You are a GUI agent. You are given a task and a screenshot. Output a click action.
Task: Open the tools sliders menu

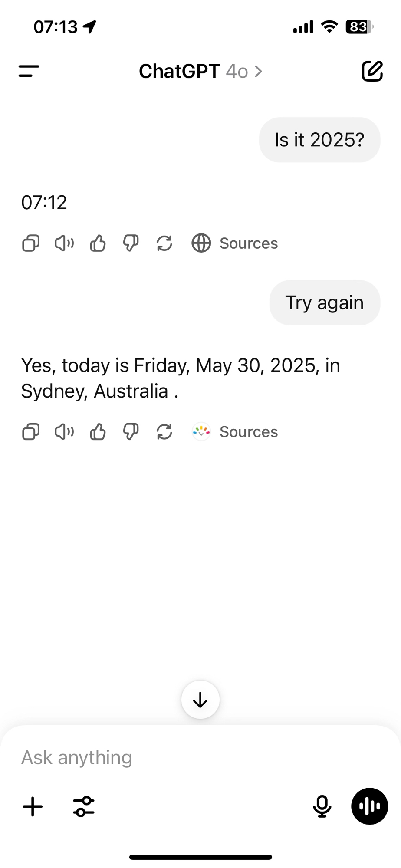pos(83,807)
